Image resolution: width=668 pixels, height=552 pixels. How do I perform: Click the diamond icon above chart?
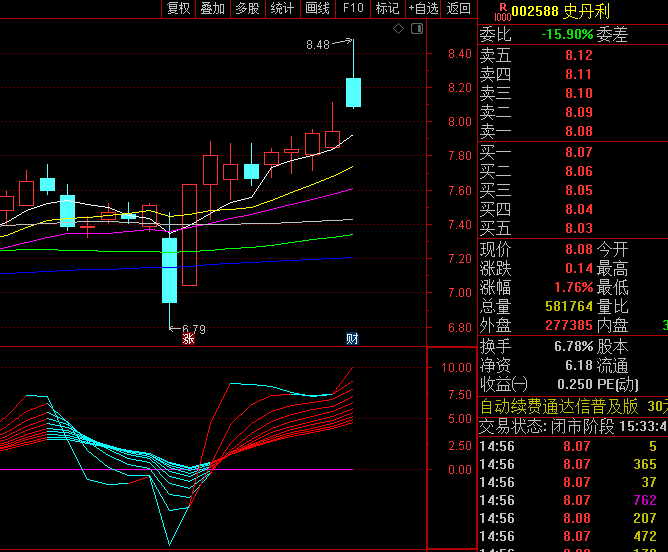click(398, 29)
